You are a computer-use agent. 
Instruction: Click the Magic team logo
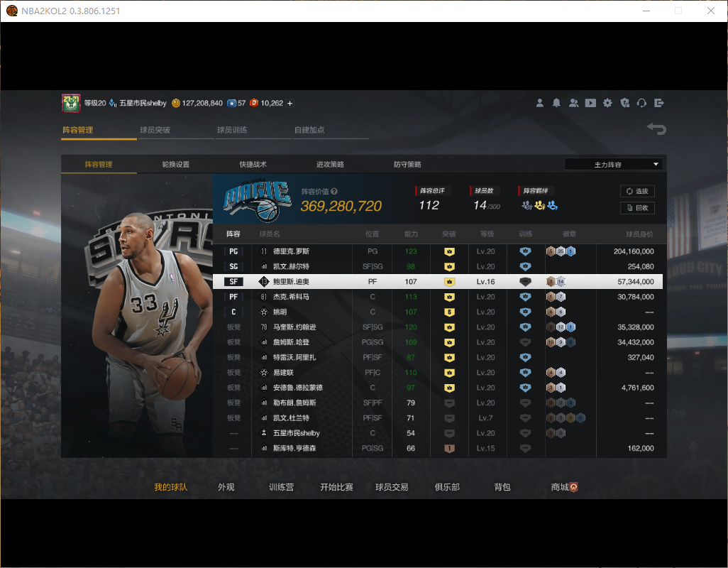pyautogui.click(x=258, y=200)
